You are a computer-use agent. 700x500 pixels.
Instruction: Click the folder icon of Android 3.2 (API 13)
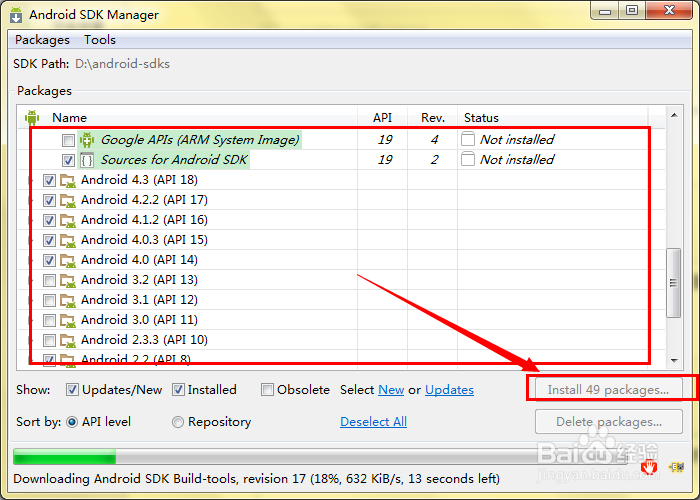[68, 280]
